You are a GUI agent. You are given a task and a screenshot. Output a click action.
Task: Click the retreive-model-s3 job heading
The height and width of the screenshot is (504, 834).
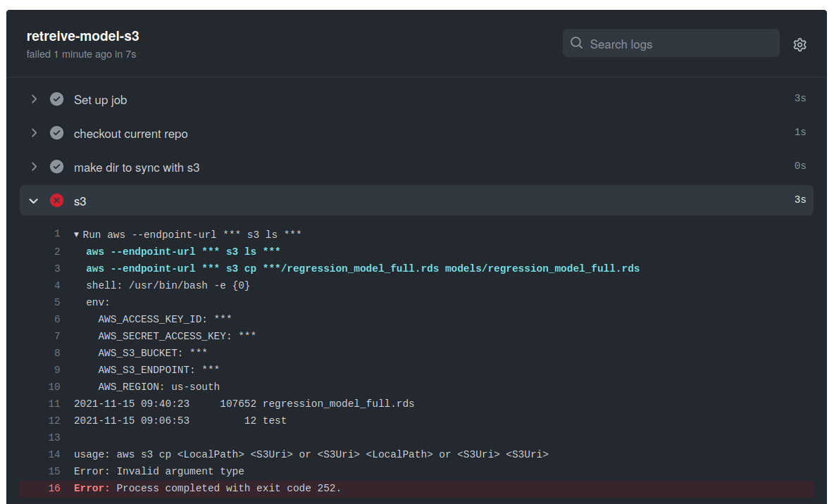pos(83,36)
